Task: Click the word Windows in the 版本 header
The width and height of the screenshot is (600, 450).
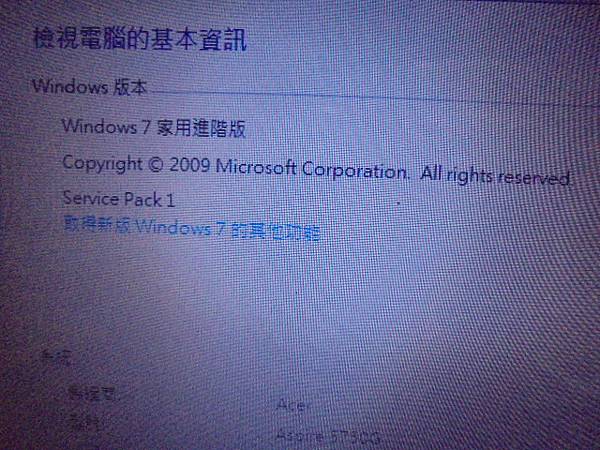Action: click(70, 86)
